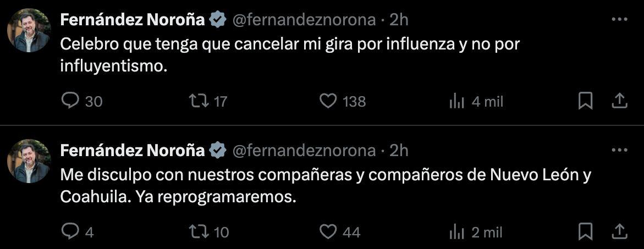Share the tweet about cancelling the tour
Image resolution: width=644 pixels, height=249 pixels.
coord(620,101)
